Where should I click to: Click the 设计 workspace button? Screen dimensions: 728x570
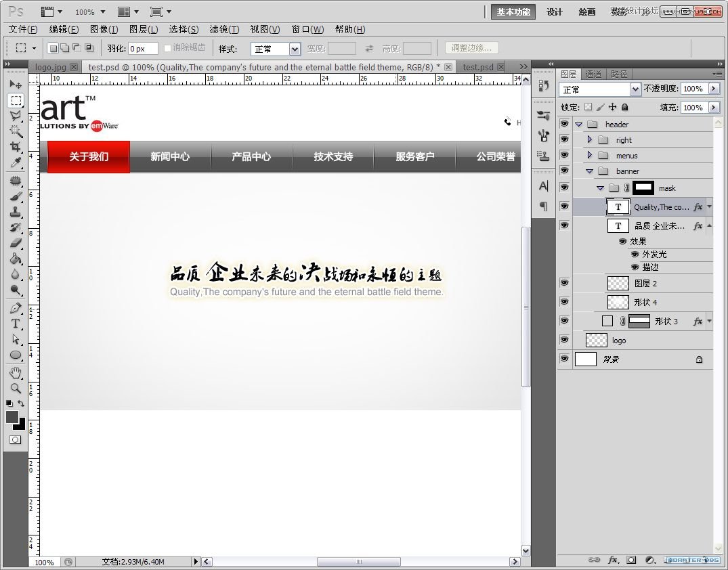(x=555, y=12)
